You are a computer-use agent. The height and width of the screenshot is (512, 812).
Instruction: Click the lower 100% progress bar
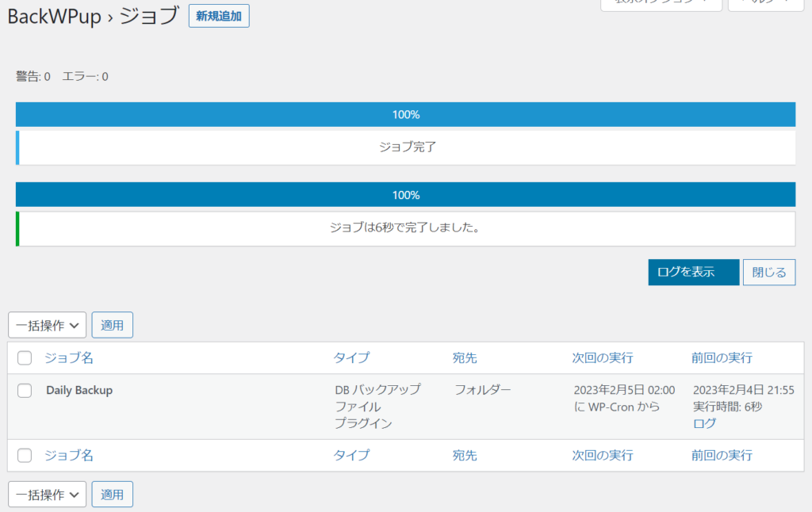tap(405, 195)
